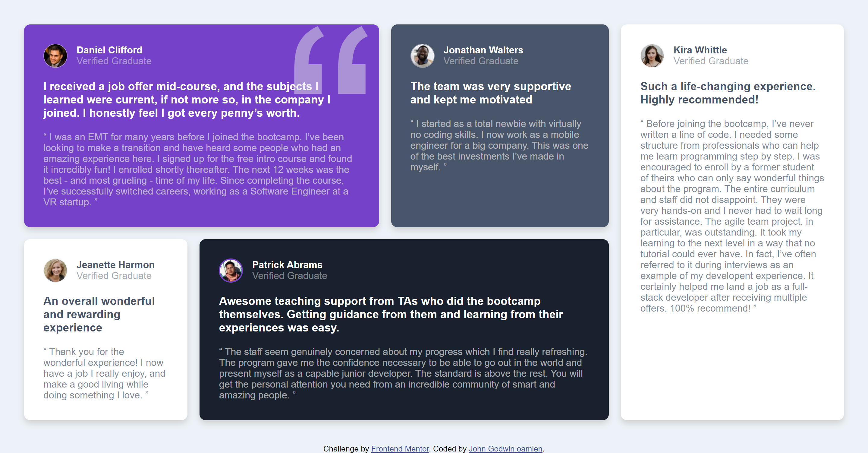The height and width of the screenshot is (453, 868).
Task: Click the name Jonathan Walters
Action: click(x=483, y=50)
